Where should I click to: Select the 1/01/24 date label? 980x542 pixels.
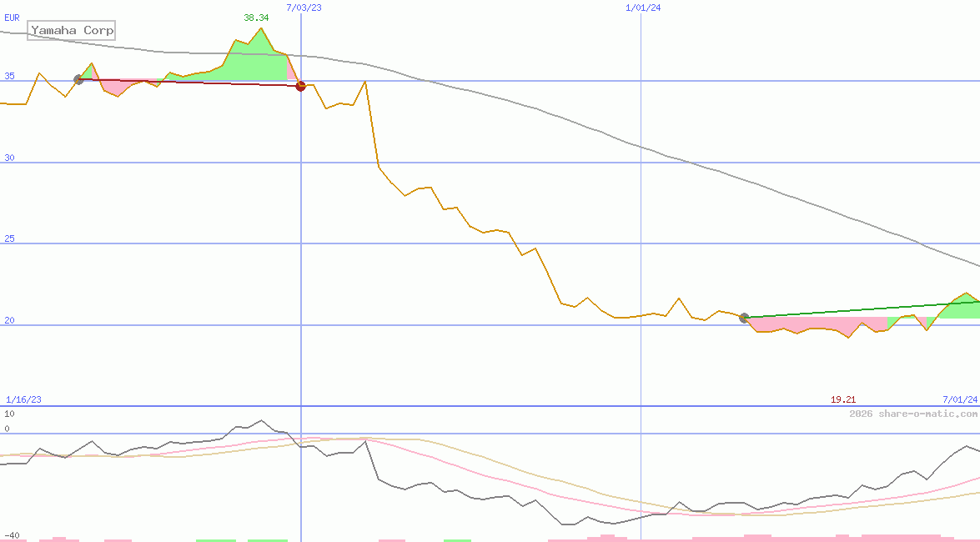[x=642, y=8]
